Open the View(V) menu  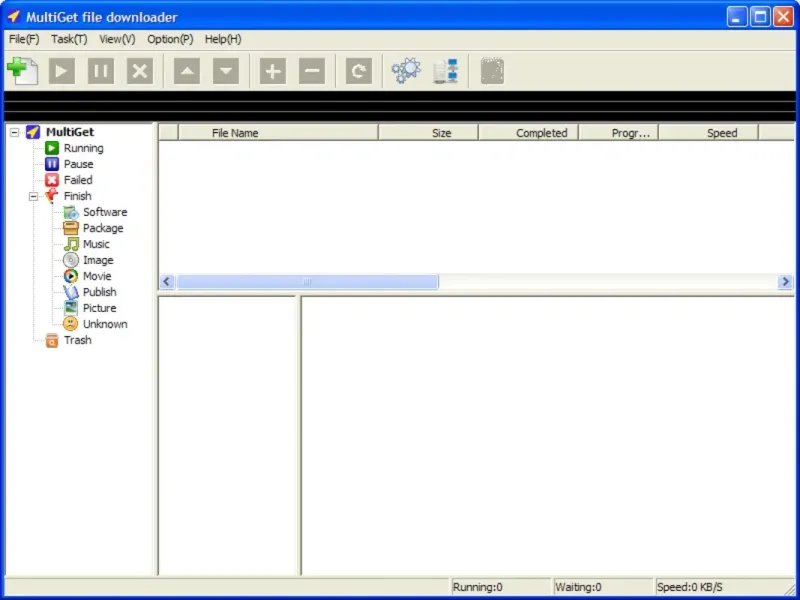click(117, 39)
